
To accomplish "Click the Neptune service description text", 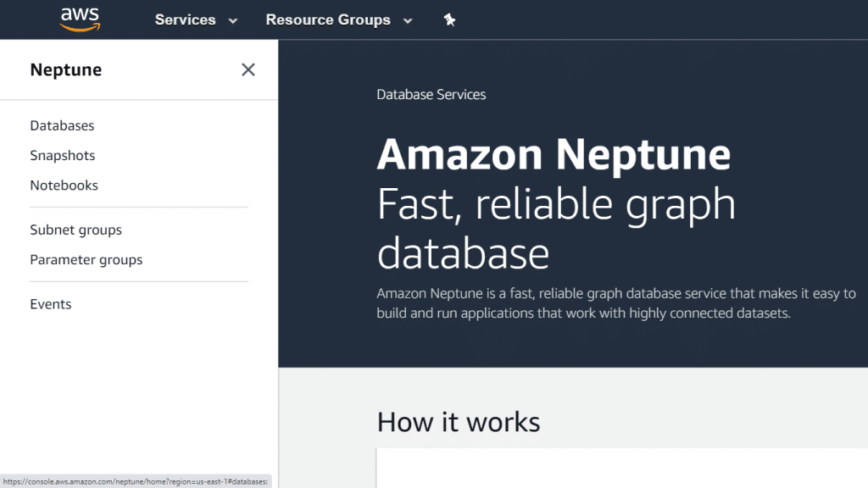I will (616, 302).
